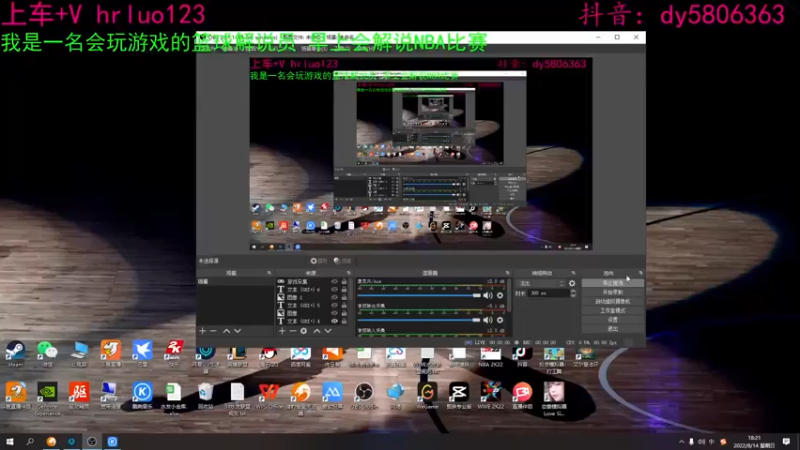This screenshot has width=800, height=450.
Task: Open the Recycle Bin on the desktop
Action: point(205,396)
